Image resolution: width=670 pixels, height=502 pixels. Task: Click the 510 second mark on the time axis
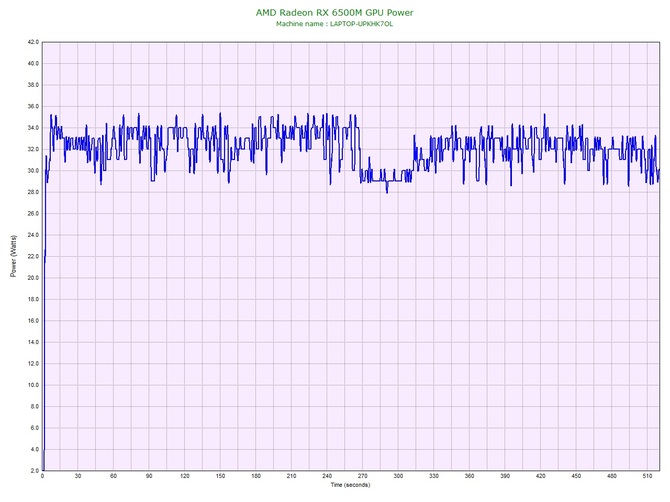click(647, 477)
